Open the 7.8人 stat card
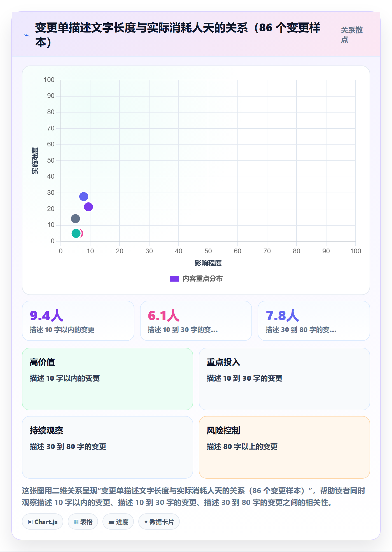Screen dimensions: 392x552 pyautogui.click(x=314, y=321)
